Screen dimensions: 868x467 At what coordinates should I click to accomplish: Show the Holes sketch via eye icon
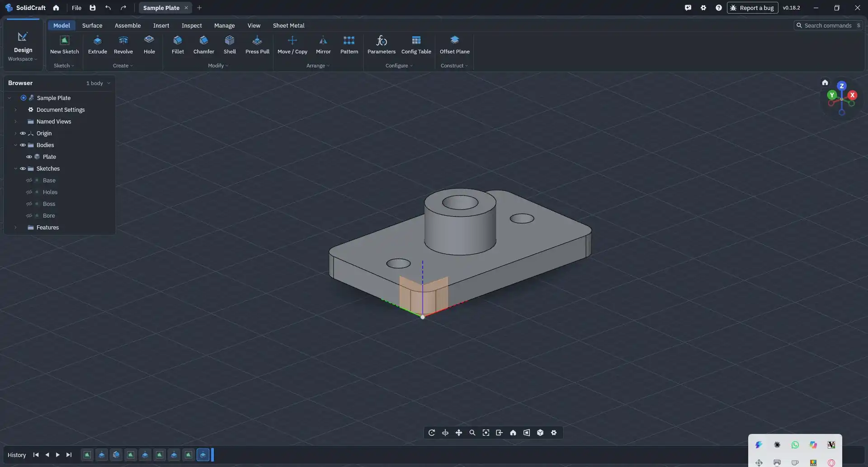click(29, 192)
